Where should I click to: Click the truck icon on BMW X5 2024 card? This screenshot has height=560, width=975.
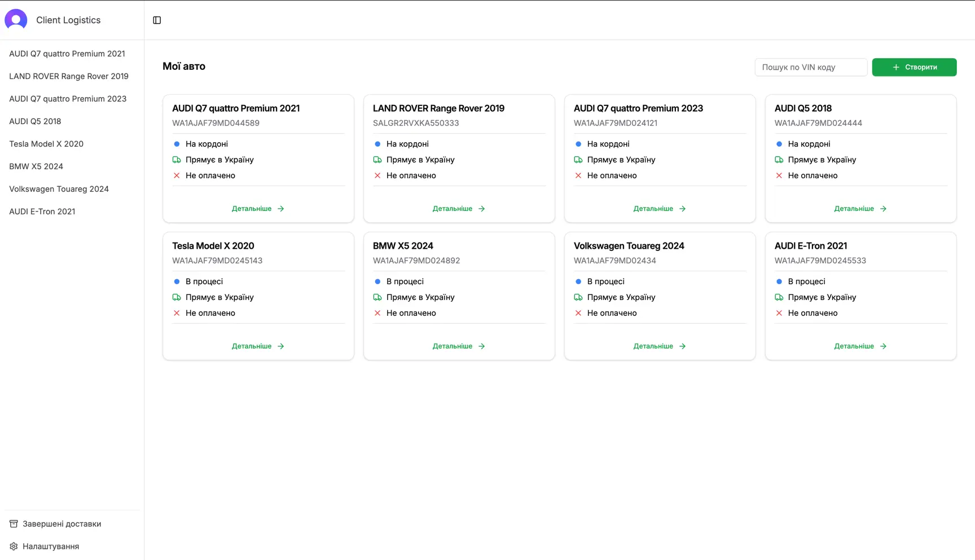(x=377, y=297)
